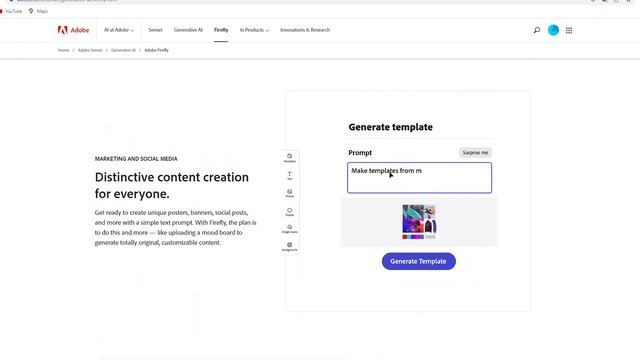640x360 pixels.
Task: Open the Generative AI nav item
Action: 188,30
